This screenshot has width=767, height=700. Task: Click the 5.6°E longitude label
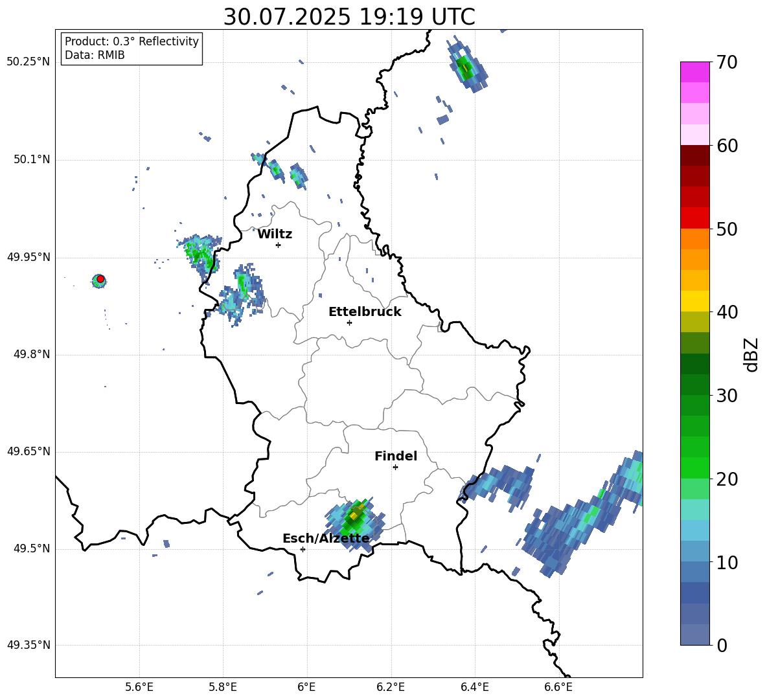click(x=139, y=687)
